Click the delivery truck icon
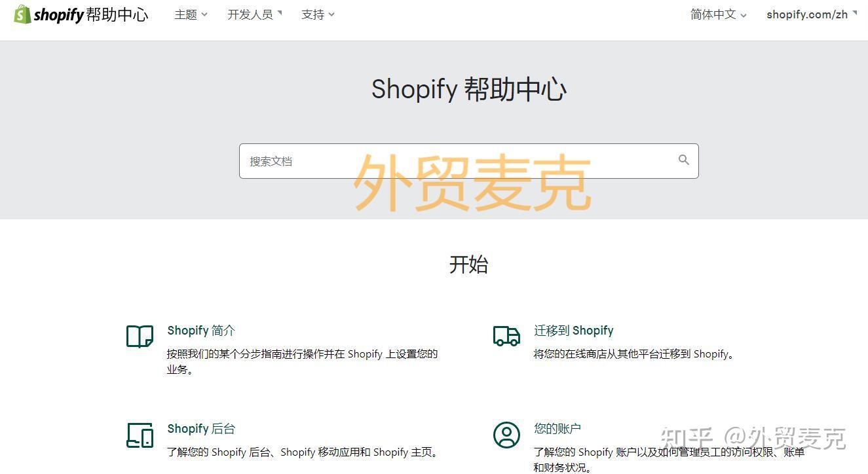The image size is (868, 474). point(506,336)
